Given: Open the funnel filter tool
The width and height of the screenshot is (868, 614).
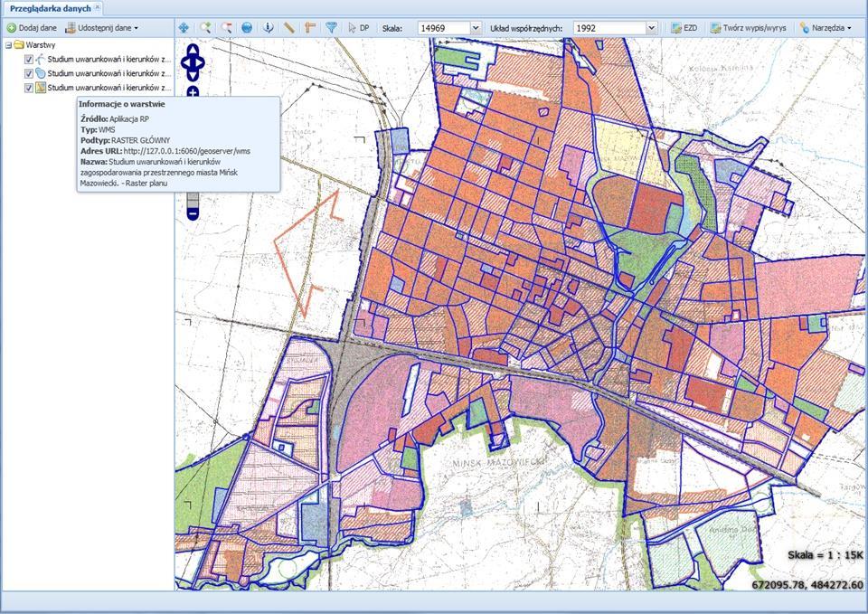Looking at the screenshot, I should [x=331, y=28].
